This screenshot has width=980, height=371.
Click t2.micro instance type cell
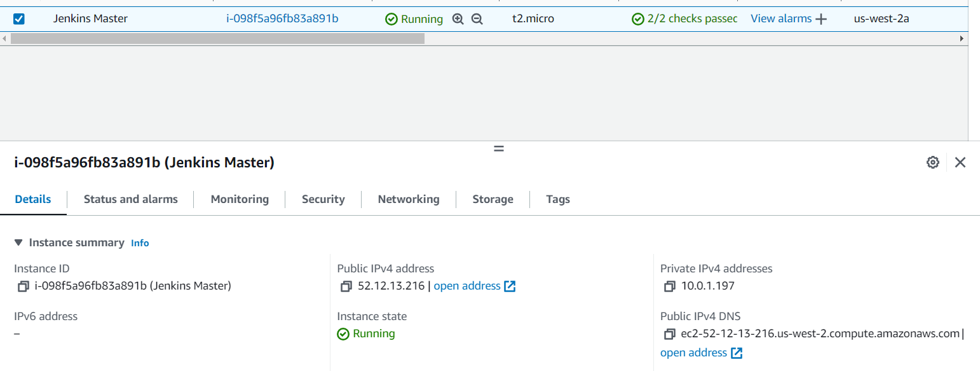coord(533,18)
